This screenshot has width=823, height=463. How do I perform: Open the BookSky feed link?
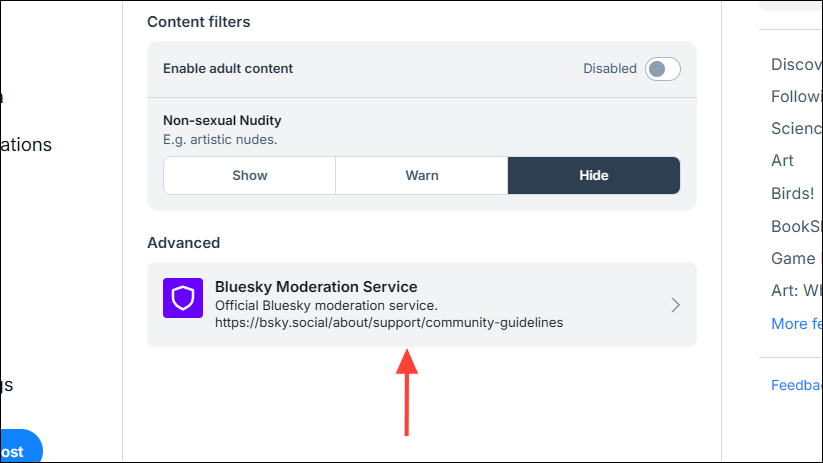(796, 226)
